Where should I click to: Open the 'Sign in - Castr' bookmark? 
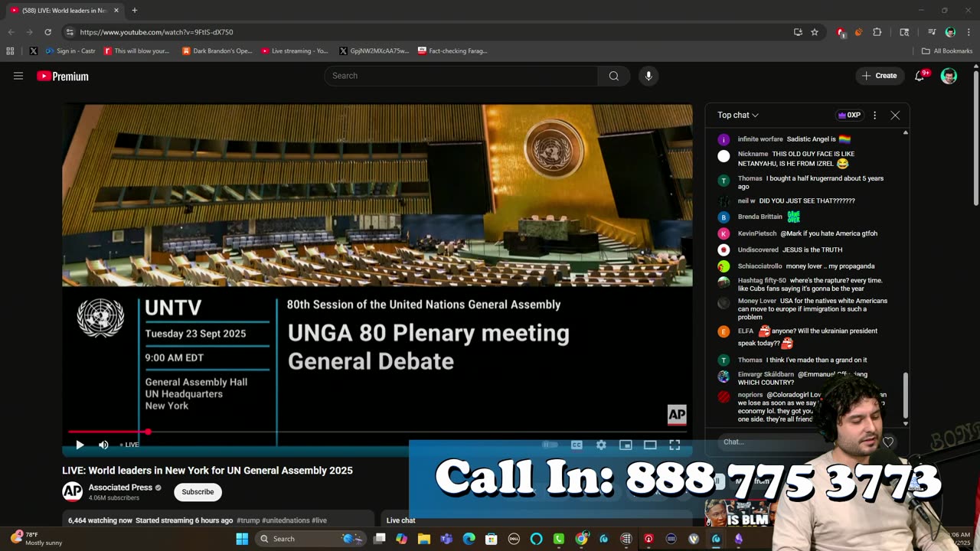[x=70, y=51]
